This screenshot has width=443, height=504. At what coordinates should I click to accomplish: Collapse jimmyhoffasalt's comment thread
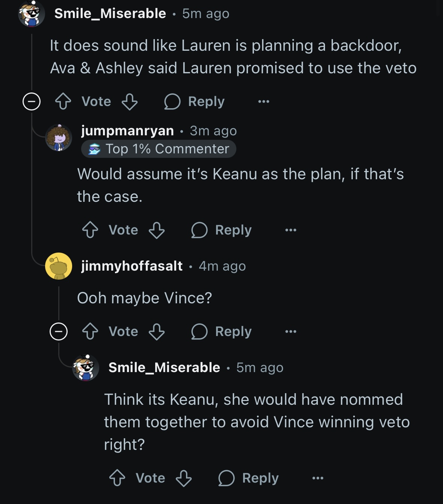(59, 331)
